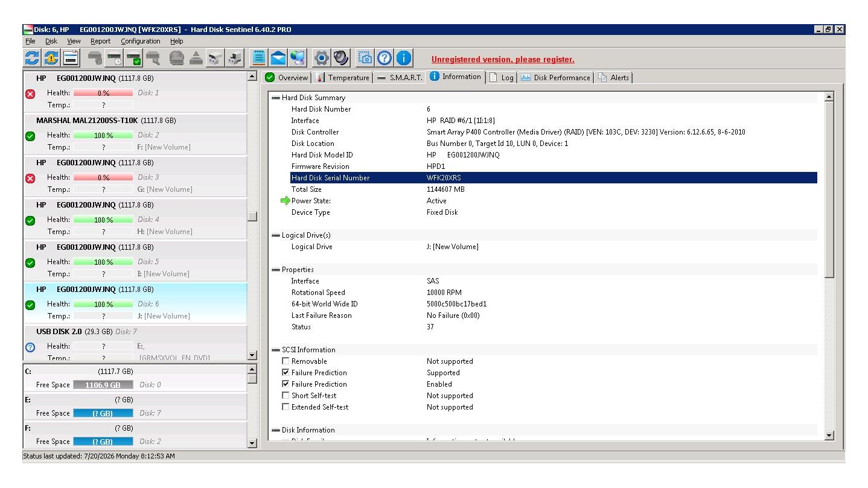
Task: Toggle the Removable checkbox
Action: click(x=286, y=361)
